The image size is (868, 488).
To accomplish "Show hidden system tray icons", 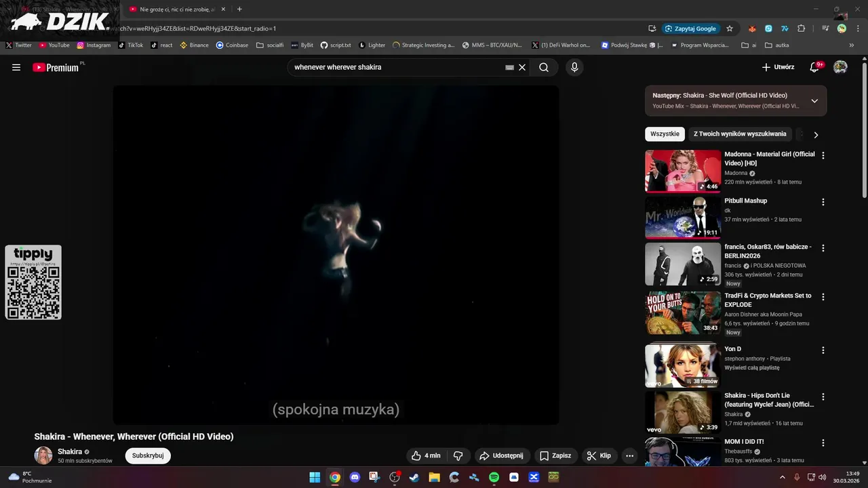I will point(782,477).
